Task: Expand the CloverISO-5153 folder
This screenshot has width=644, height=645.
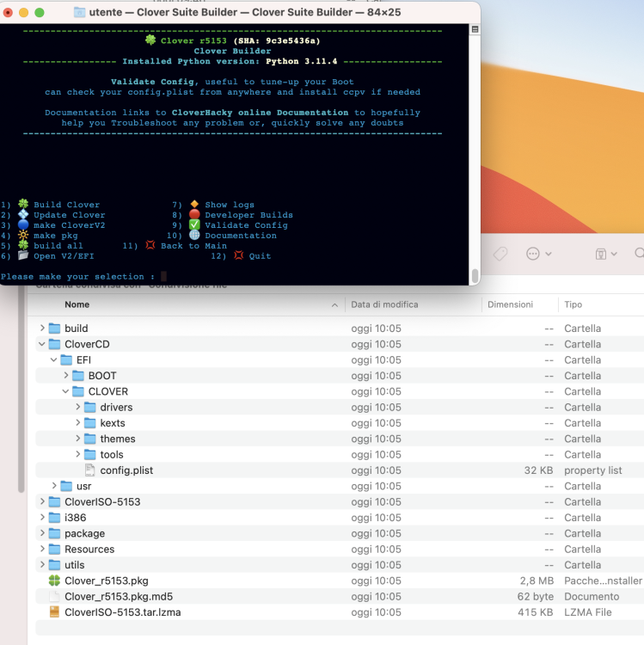Action: [42, 501]
